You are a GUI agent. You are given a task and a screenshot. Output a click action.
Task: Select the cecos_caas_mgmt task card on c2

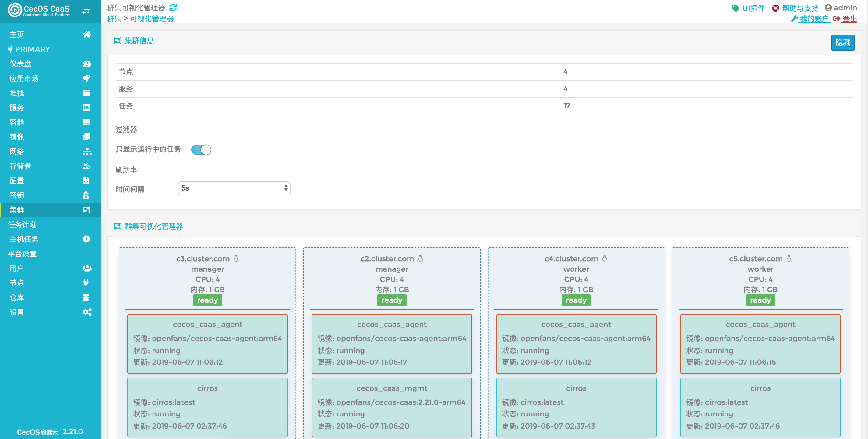tap(392, 407)
